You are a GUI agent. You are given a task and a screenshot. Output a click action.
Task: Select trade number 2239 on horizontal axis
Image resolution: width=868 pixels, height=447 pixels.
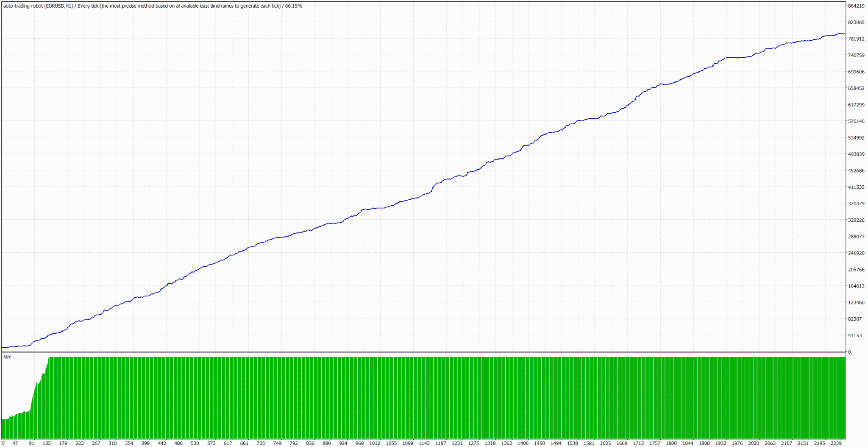836,443
